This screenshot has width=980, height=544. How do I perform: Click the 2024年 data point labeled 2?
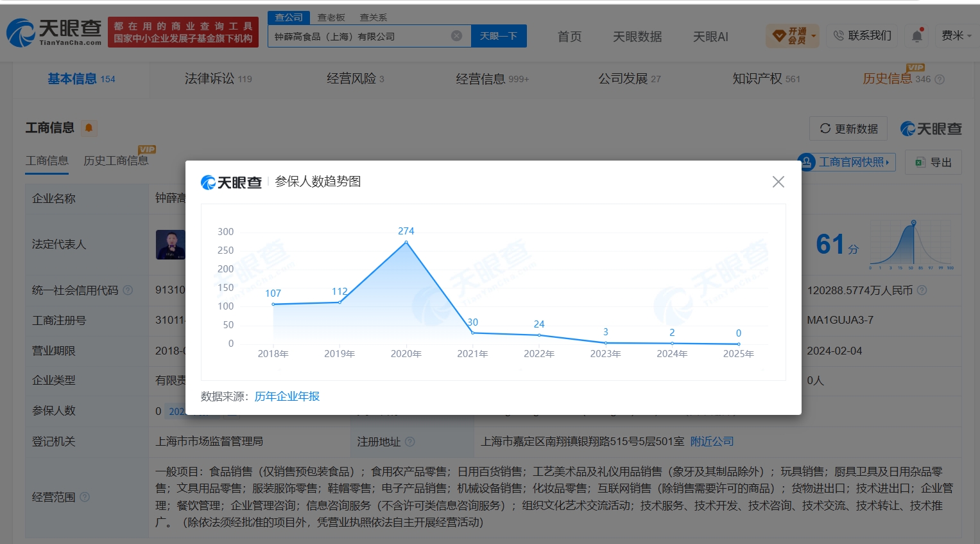[x=672, y=344]
